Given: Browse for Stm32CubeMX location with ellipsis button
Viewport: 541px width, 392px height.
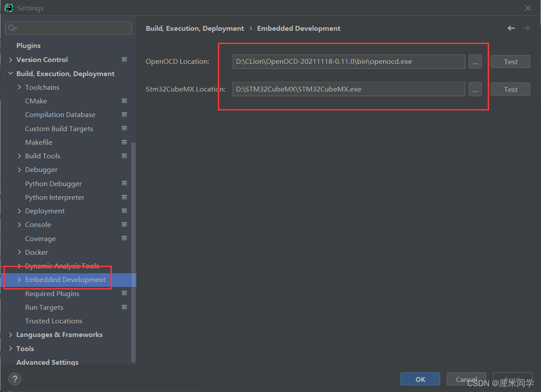Looking at the screenshot, I should coord(475,89).
